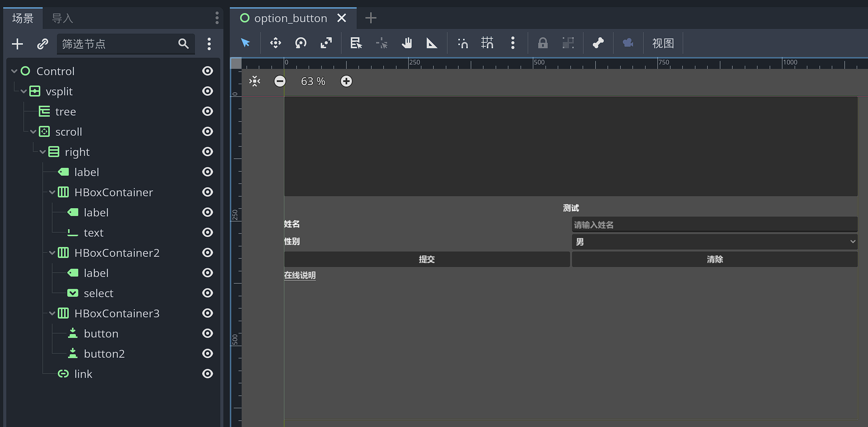Select the Move tool in the toolbar

click(275, 43)
